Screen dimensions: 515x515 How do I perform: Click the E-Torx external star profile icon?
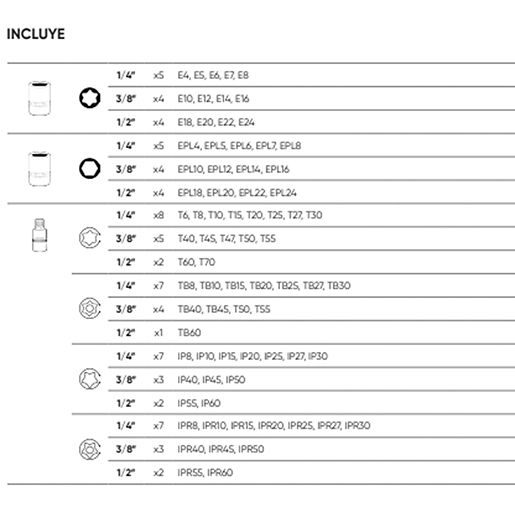tap(90, 98)
